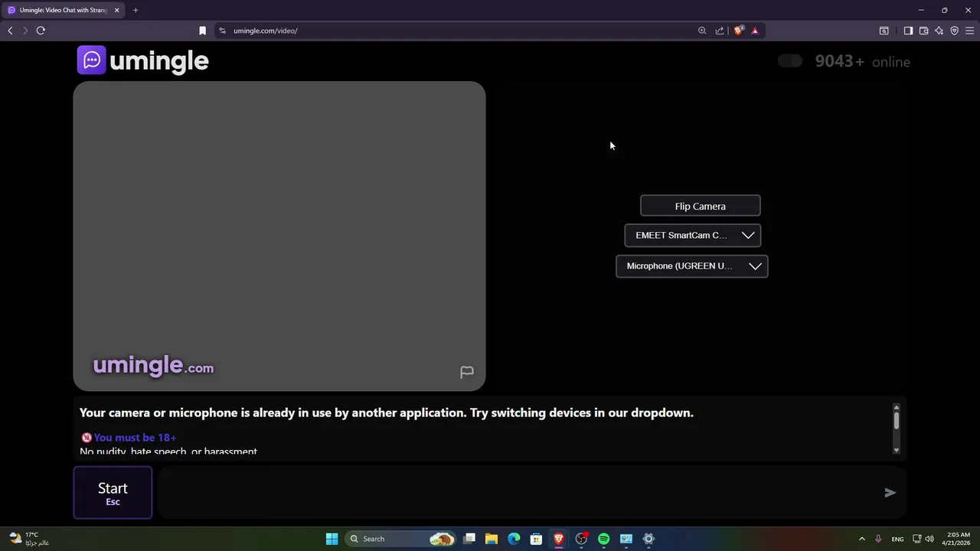Select the Umingle Video Chat browser tab

[x=64, y=10]
